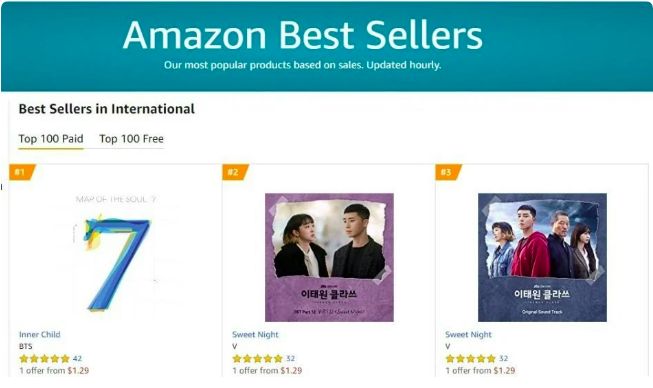Open Map of the Soul 7 album cover
This screenshot has width=653, height=388.
point(116,254)
